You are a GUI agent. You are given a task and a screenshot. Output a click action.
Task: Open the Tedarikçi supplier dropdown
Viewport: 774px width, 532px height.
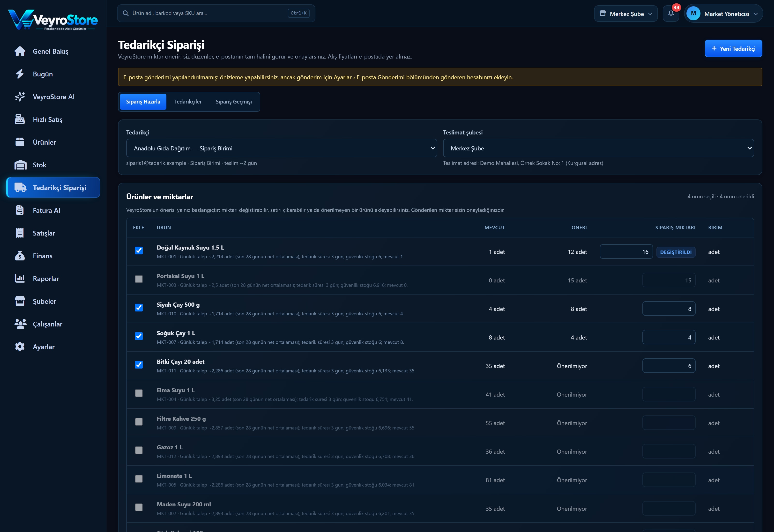point(282,148)
